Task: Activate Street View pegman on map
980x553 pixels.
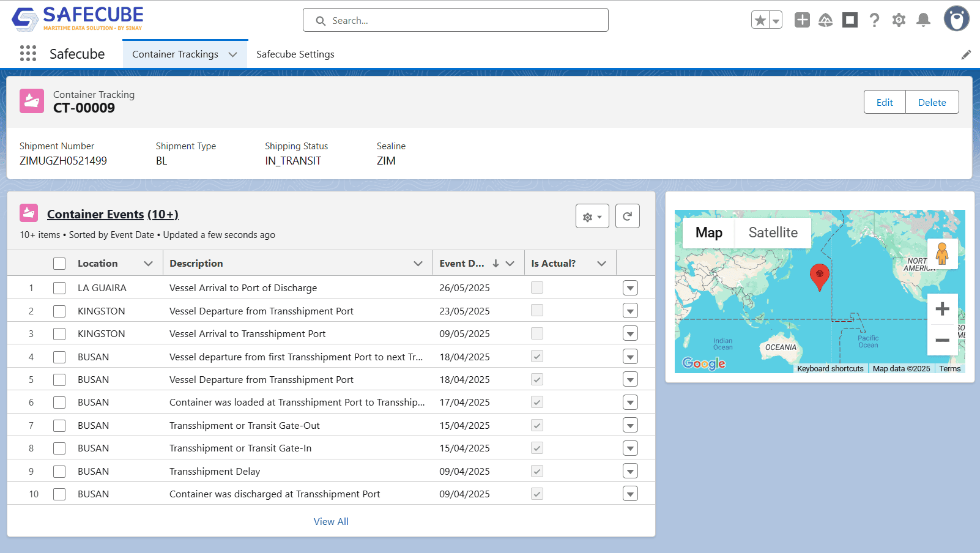Action: pyautogui.click(x=942, y=254)
